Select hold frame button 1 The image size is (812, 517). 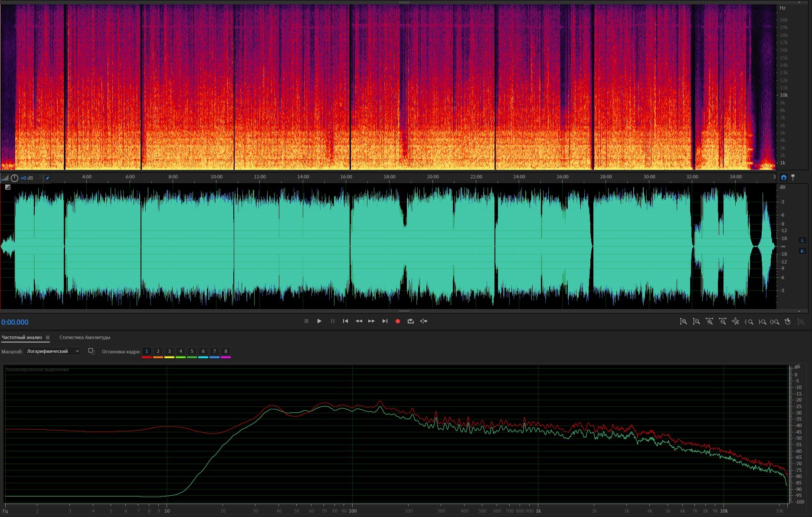(x=147, y=351)
